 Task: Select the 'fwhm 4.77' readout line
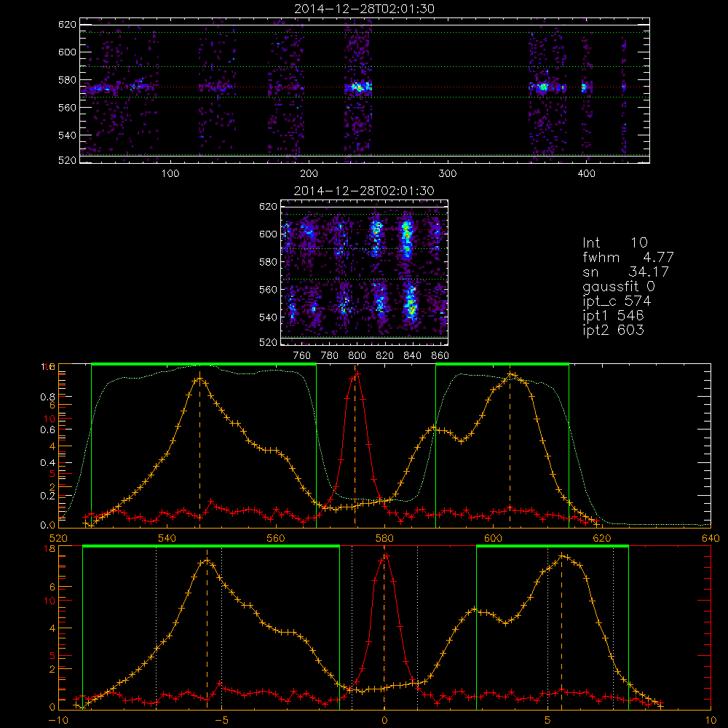pos(628,257)
